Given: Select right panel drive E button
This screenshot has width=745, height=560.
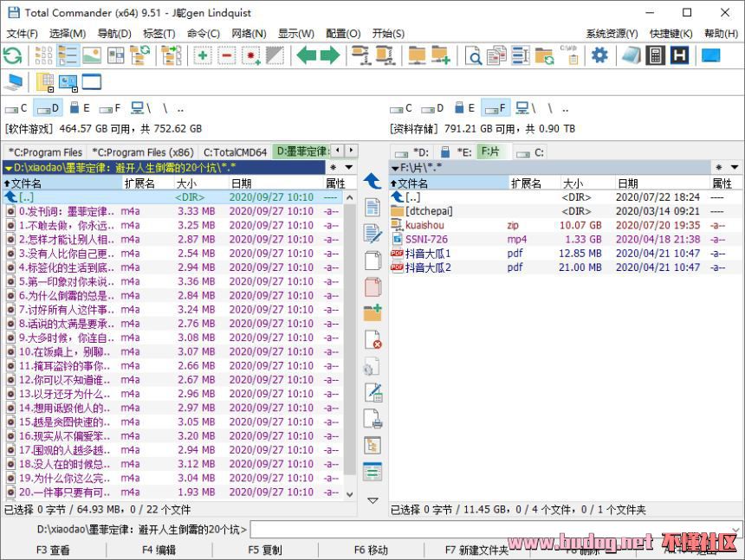Looking at the screenshot, I should click(x=464, y=108).
